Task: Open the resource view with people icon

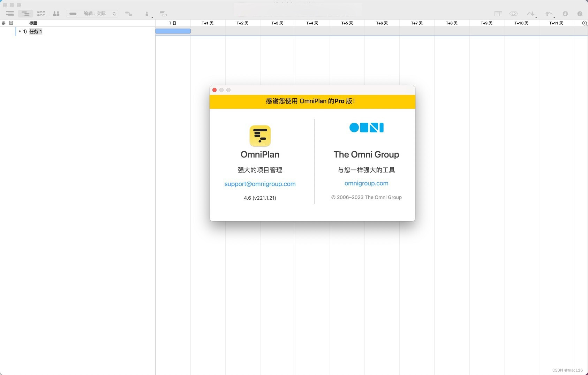Action: coord(56,14)
